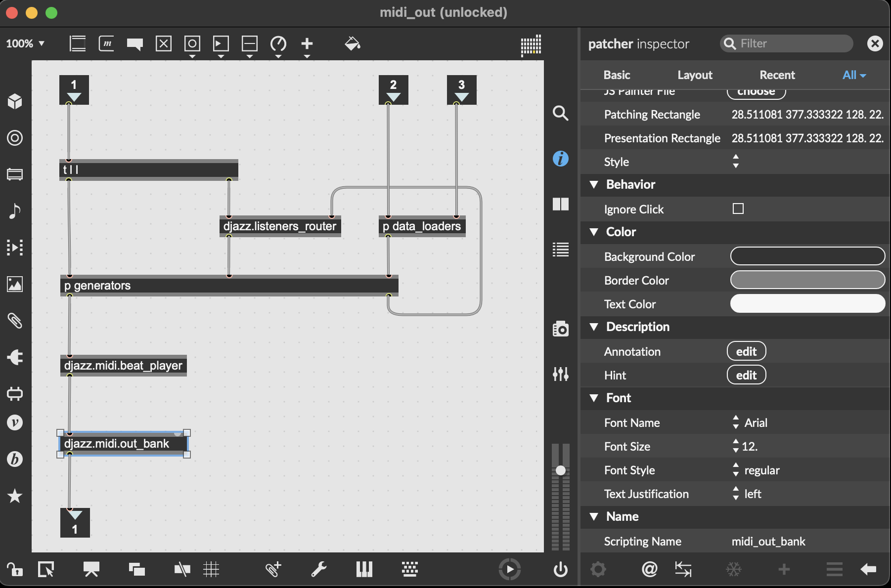Image resolution: width=891 pixels, height=588 pixels.
Task: Select the djazz.midi.beat_player object
Action: (124, 366)
